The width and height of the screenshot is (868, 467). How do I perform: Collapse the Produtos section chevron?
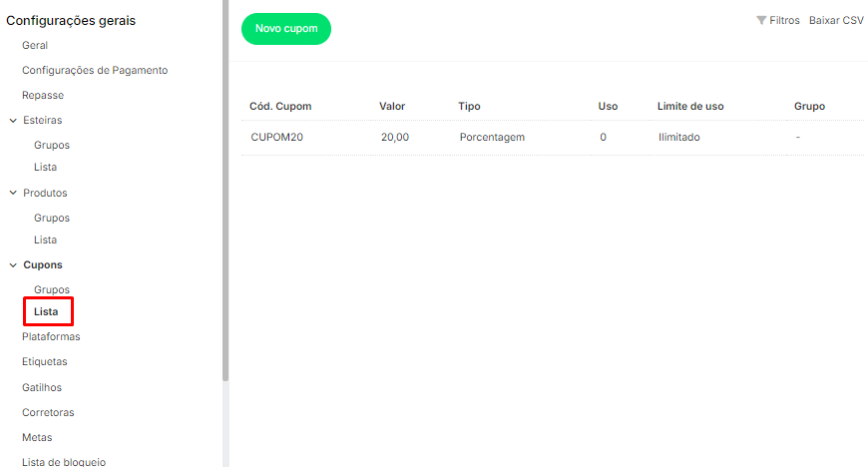12,193
